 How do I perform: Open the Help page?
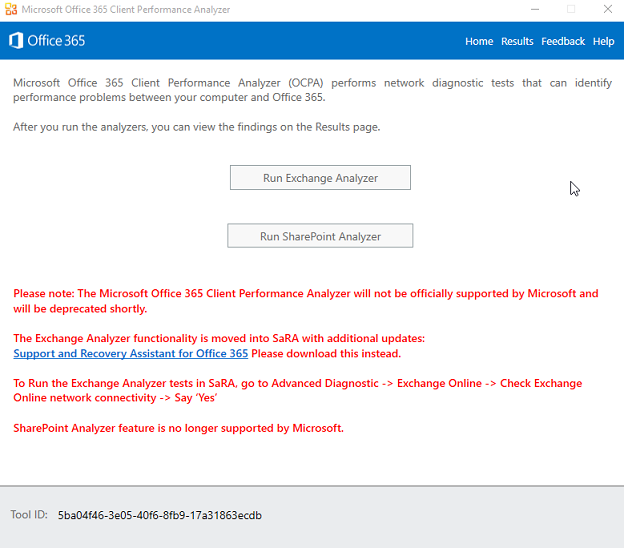603,41
